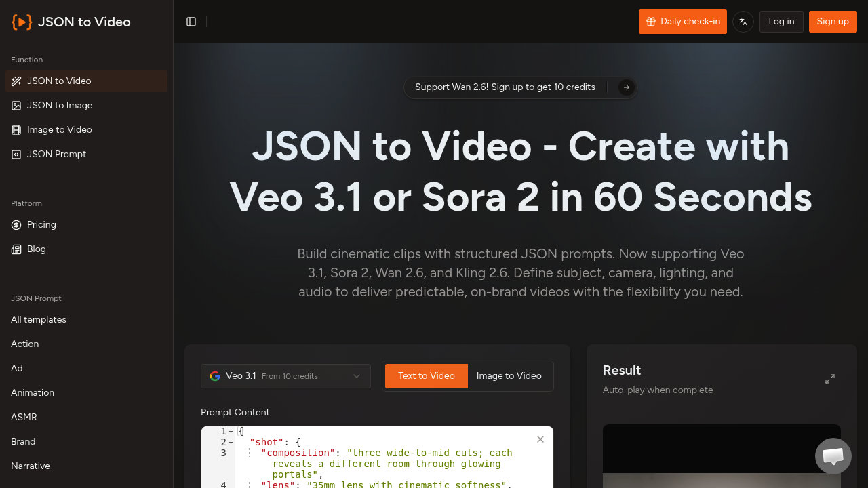This screenshot has width=868, height=488.
Task: Browse the Animation template category
Action: pyautogui.click(x=32, y=392)
